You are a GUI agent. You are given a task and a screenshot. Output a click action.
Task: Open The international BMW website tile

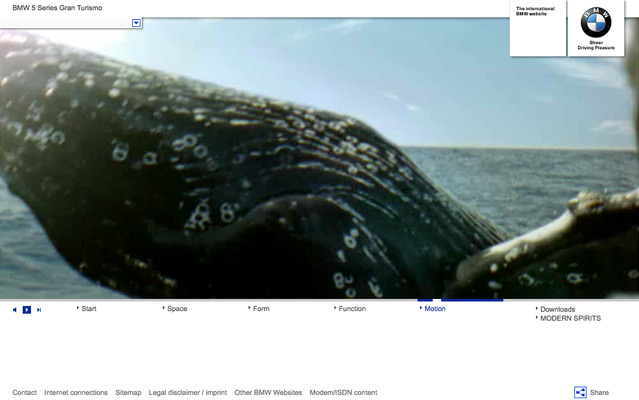[x=538, y=28]
